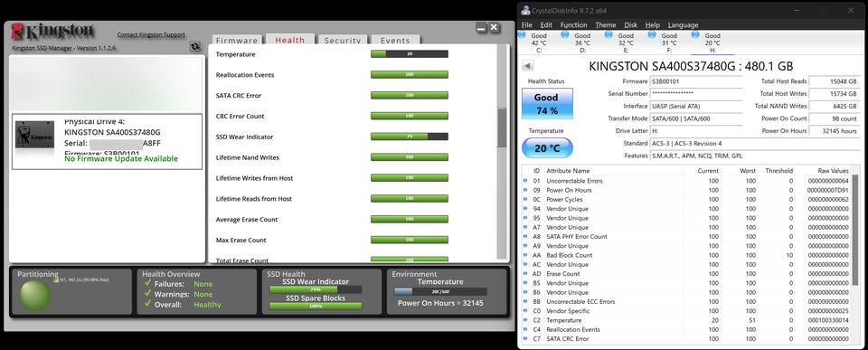Switch to the Security tab
This screenshot has width=868, height=350.
pyautogui.click(x=343, y=40)
